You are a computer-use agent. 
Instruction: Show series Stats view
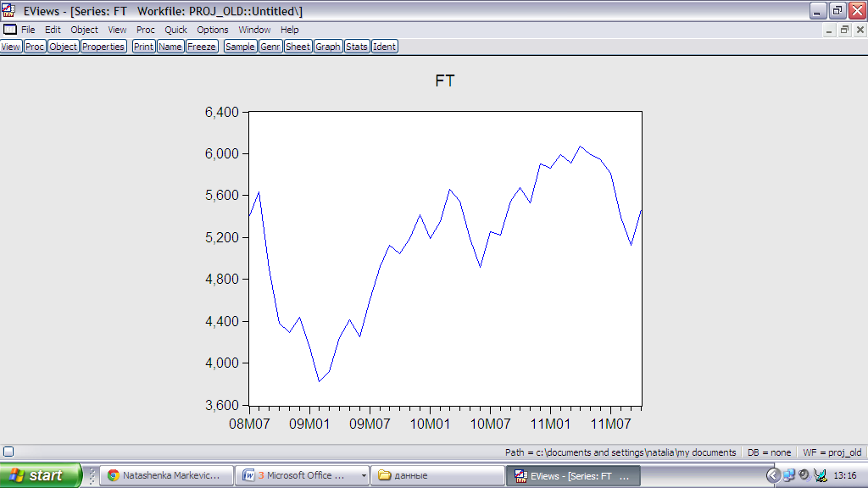357,47
